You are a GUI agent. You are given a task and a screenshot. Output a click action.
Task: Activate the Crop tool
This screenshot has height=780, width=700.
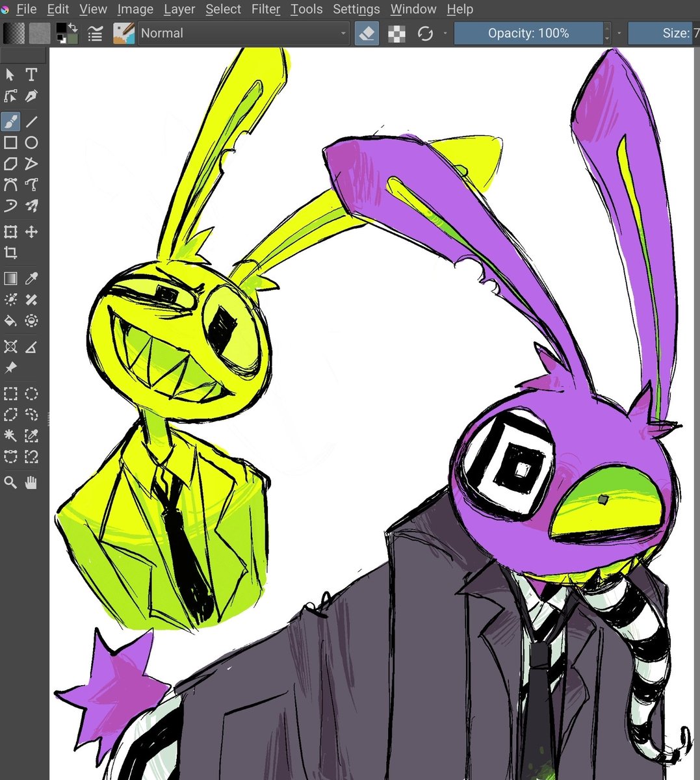(x=10, y=253)
